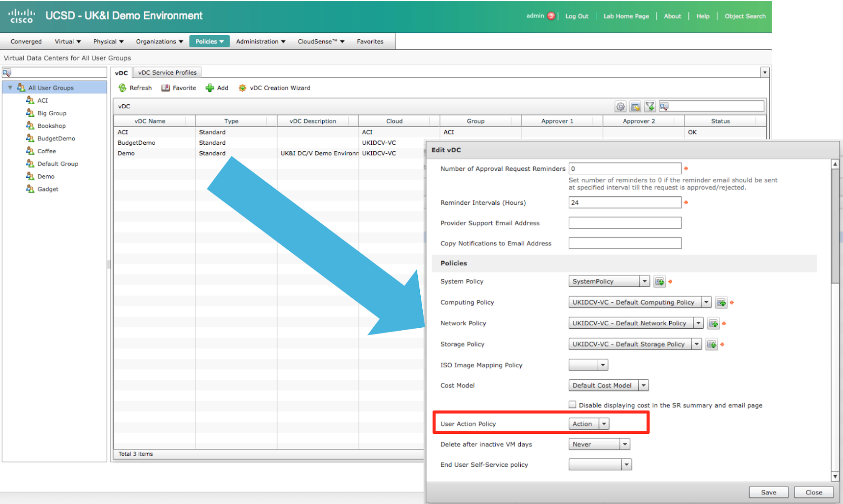Click the Refresh icon in vDC toolbar
Screen dimensions: 843x504
point(122,88)
